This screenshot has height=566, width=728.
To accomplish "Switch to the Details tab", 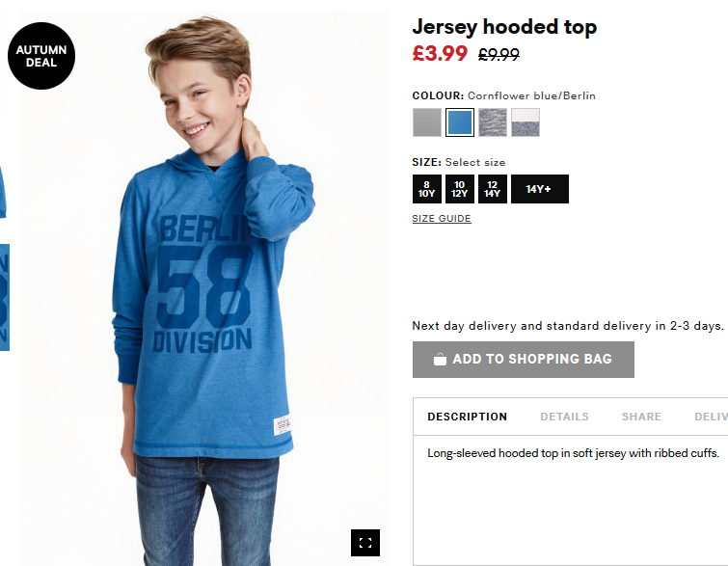I will [564, 417].
